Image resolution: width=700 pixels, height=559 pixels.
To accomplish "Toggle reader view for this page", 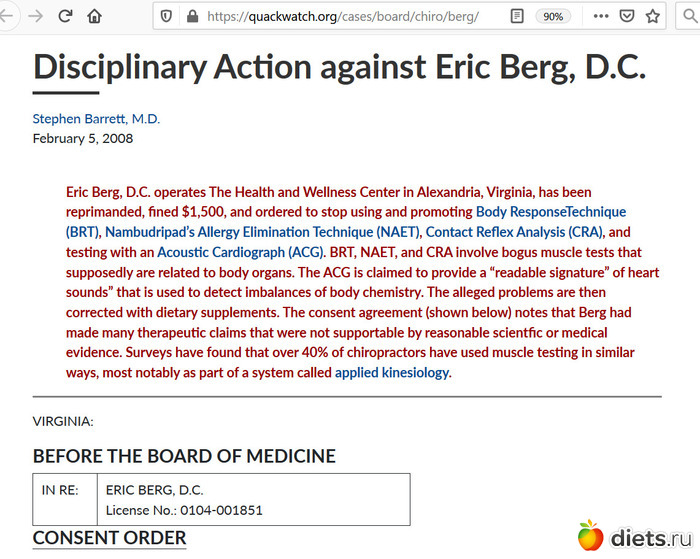I will click(516, 16).
